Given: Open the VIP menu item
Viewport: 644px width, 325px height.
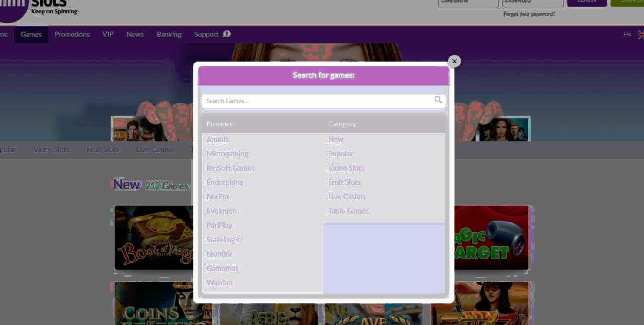Looking at the screenshot, I should click(108, 35).
